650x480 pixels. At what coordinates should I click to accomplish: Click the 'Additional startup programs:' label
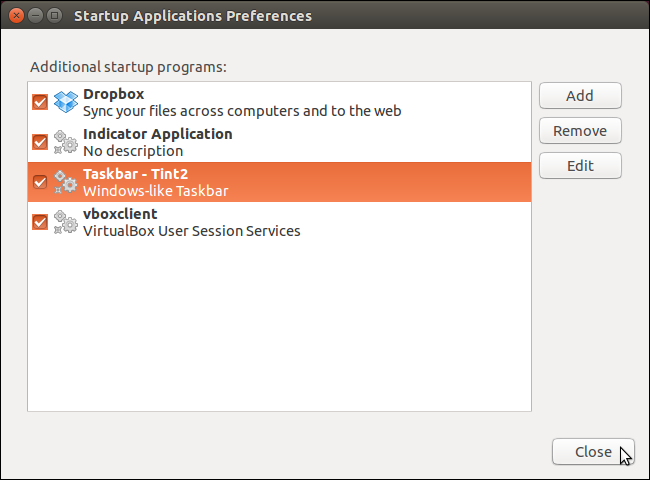click(129, 67)
